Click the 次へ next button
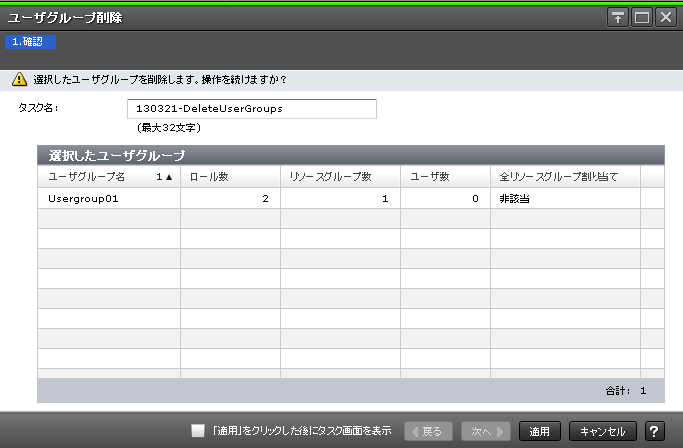 (486, 431)
